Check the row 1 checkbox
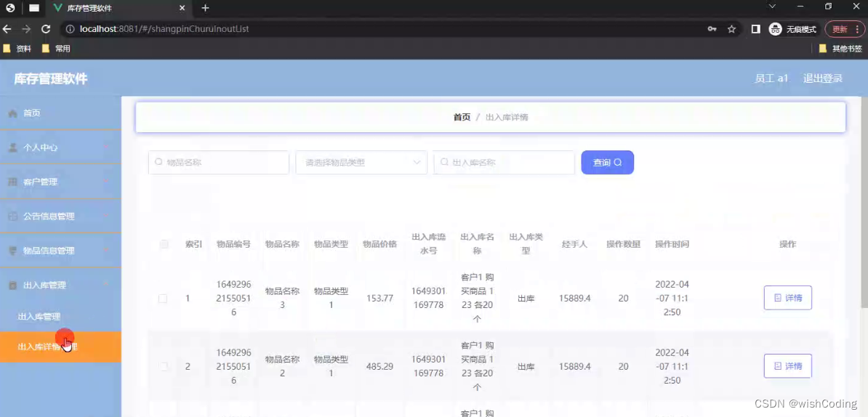Viewport: 868px width, 417px height. pyautogui.click(x=163, y=298)
